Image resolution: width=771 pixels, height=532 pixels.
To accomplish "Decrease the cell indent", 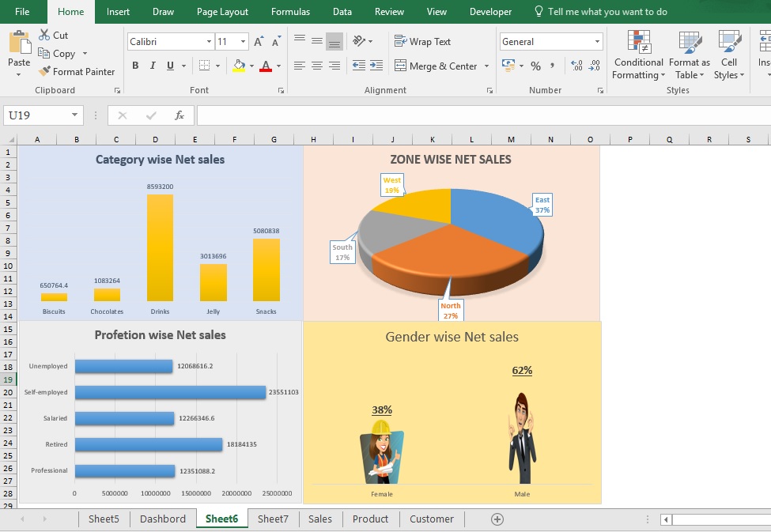I will click(359, 66).
